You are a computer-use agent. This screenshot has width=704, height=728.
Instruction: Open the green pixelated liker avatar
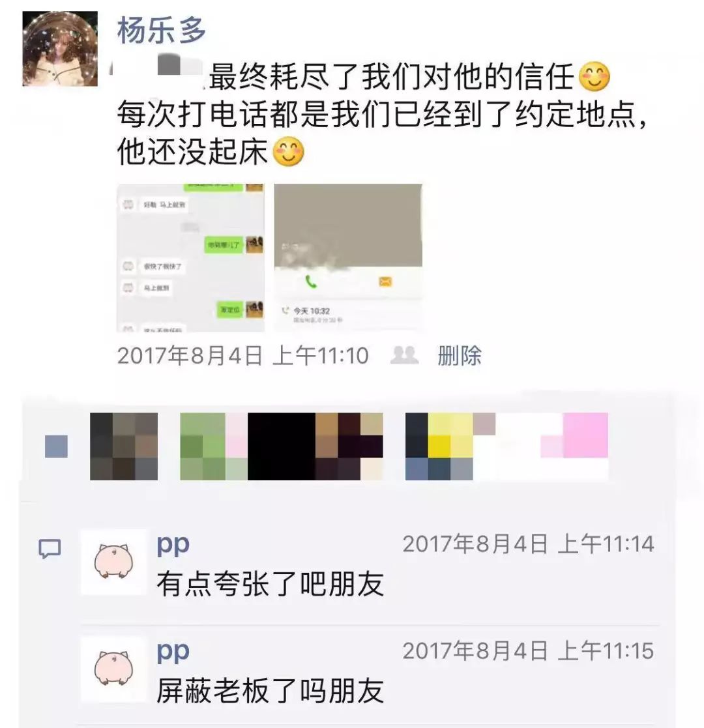pyautogui.click(x=214, y=446)
